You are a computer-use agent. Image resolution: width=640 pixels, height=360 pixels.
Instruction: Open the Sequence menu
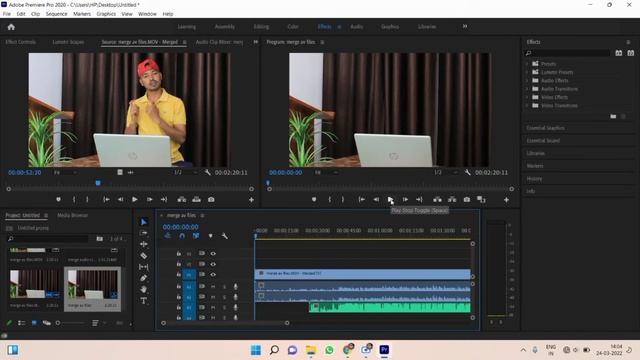[x=56, y=14]
